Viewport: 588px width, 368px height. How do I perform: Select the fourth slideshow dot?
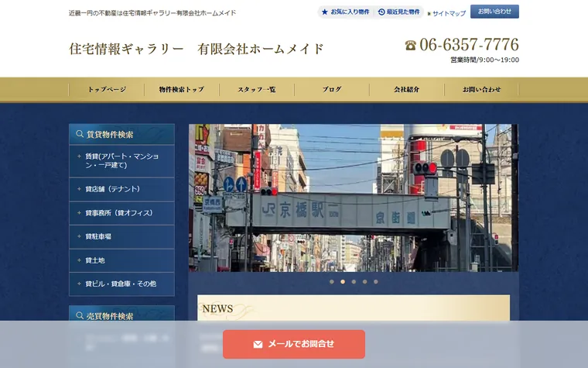click(x=365, y=282)
